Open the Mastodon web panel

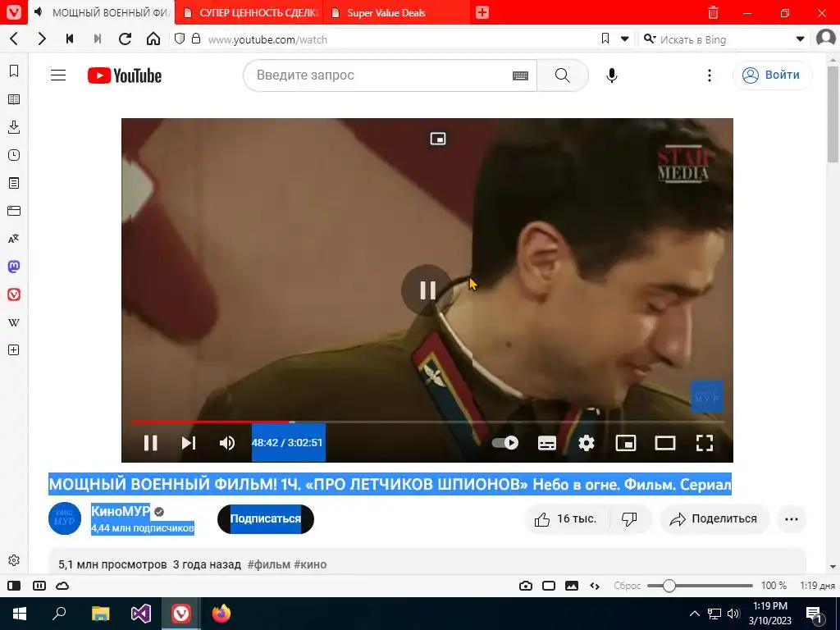pyautogui.click(x=14, y=267)
